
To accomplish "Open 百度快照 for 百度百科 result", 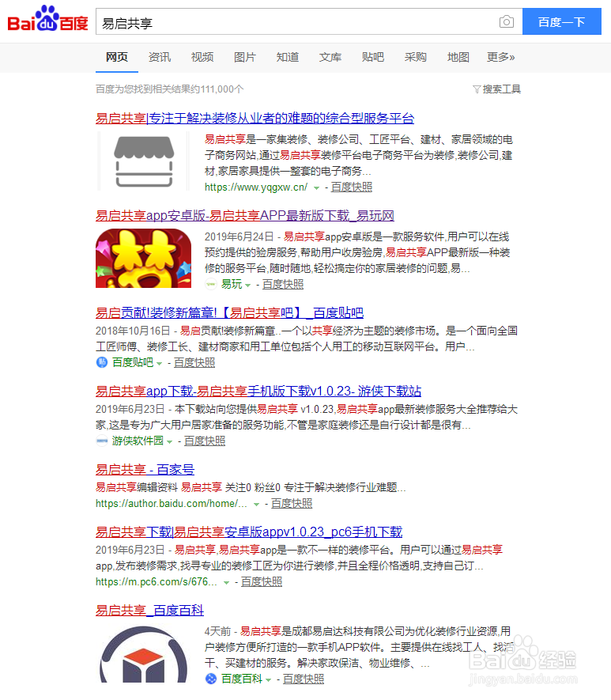I will coord(304,679).
